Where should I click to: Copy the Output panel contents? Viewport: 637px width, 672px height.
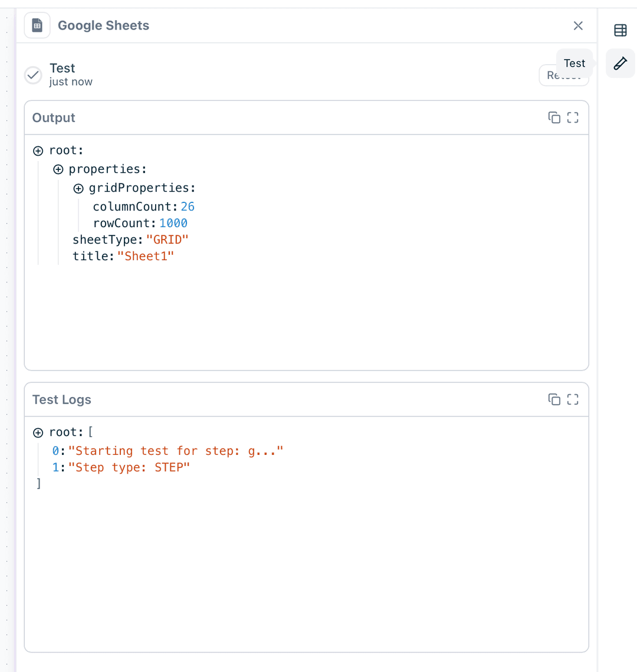click(554, 117)
